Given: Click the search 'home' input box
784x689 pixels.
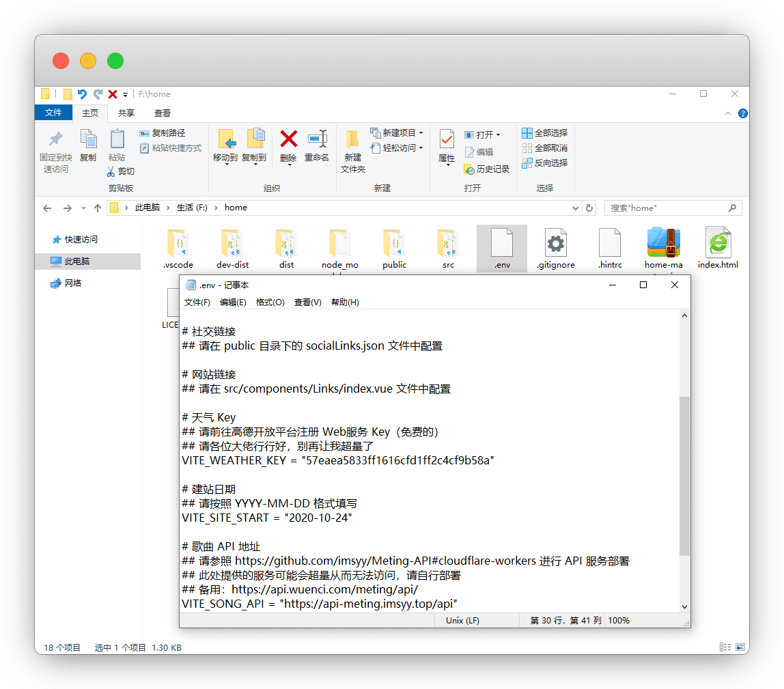Looking at the screenshot, I should 666,208.
